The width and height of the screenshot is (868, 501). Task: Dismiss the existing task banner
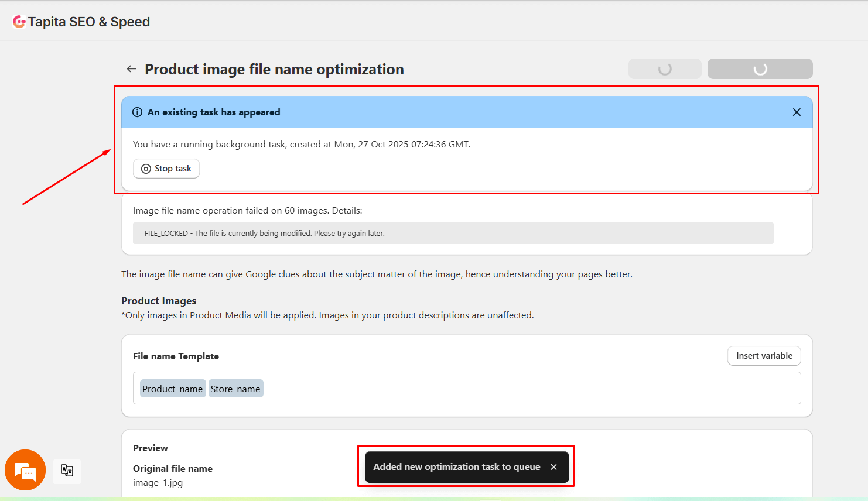(x=797, y=112)
